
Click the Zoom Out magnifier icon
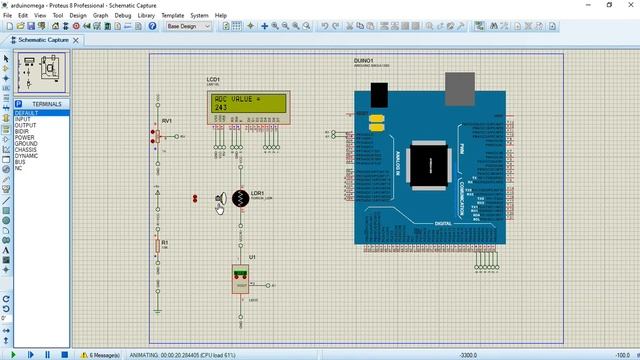(286, 26)
